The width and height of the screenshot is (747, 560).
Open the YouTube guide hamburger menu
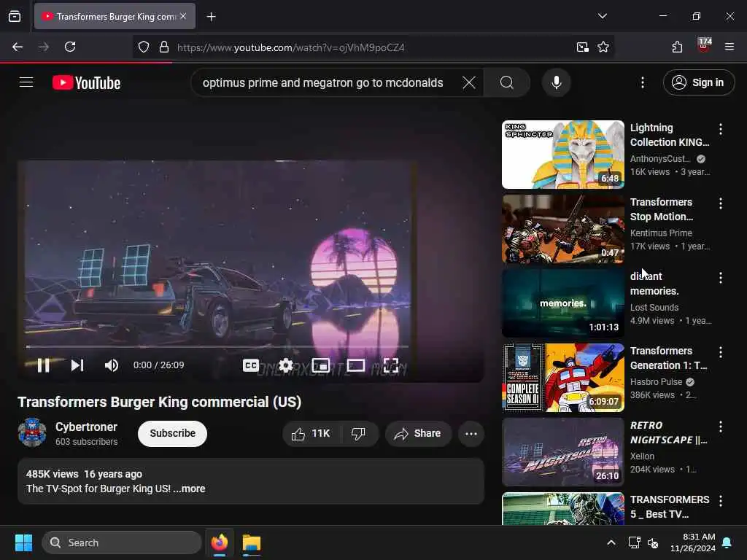26,82
